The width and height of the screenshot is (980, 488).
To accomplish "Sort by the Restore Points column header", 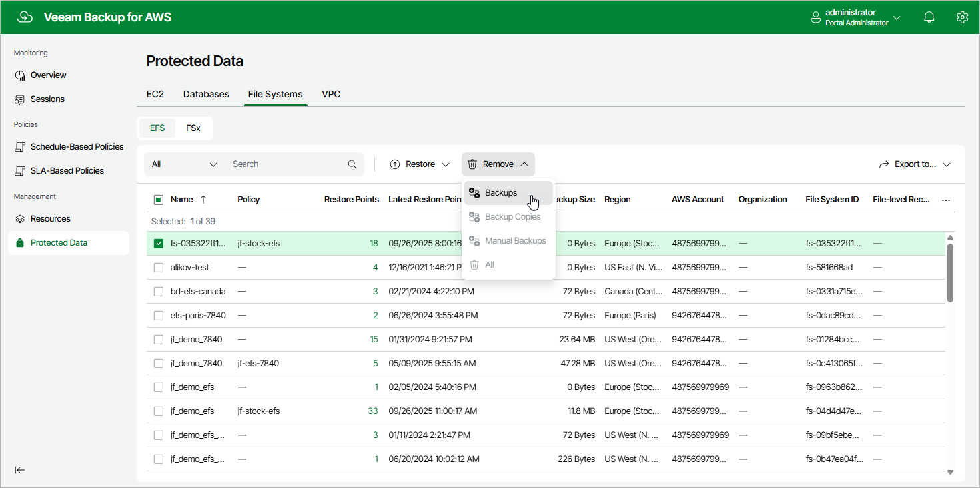I will tap(352, 200).
